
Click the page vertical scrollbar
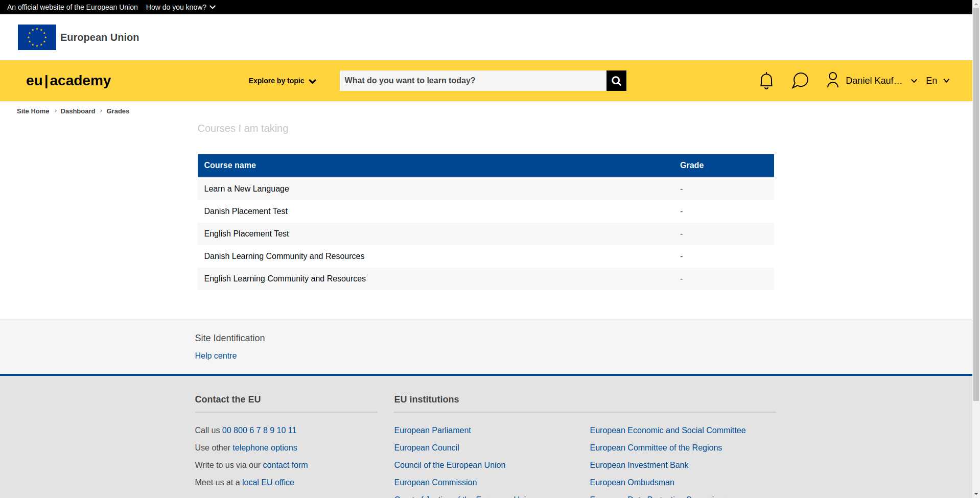tap(976, 204)
